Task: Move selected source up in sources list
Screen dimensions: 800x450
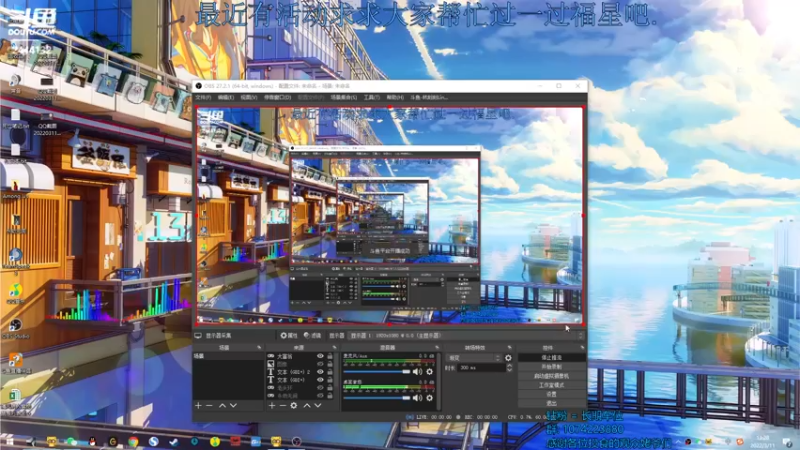Action: 307,406
